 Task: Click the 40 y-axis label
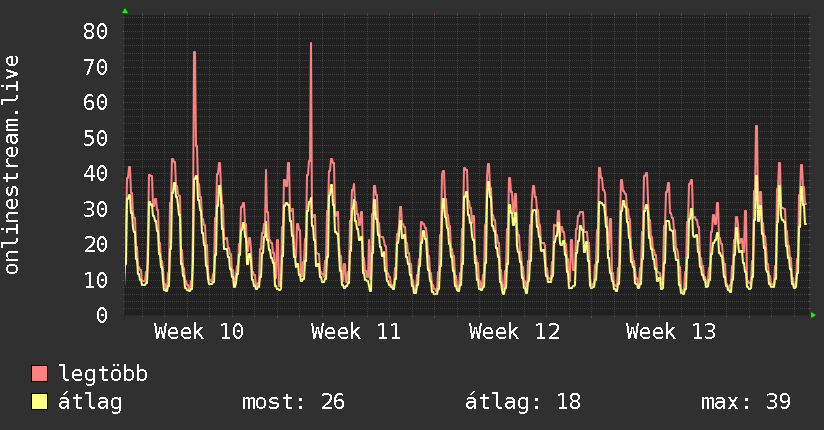[95, 173]
